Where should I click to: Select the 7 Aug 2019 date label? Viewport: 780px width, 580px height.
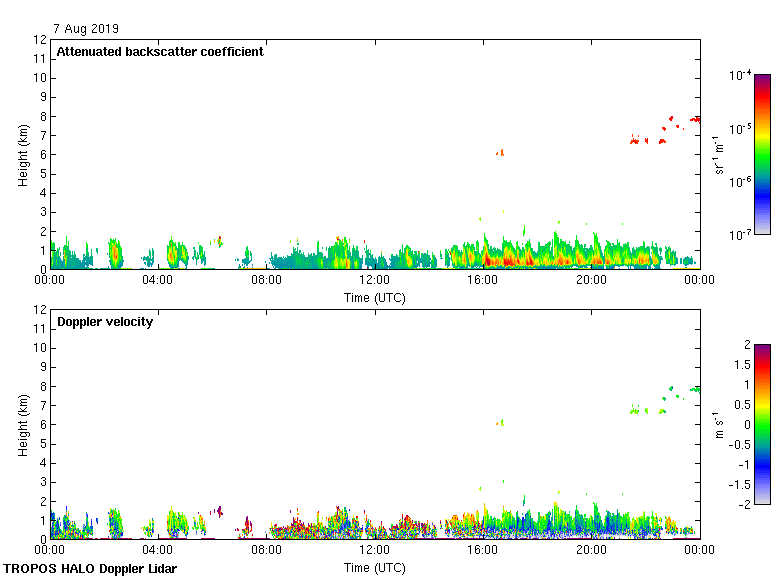click(x=89, y=29)
